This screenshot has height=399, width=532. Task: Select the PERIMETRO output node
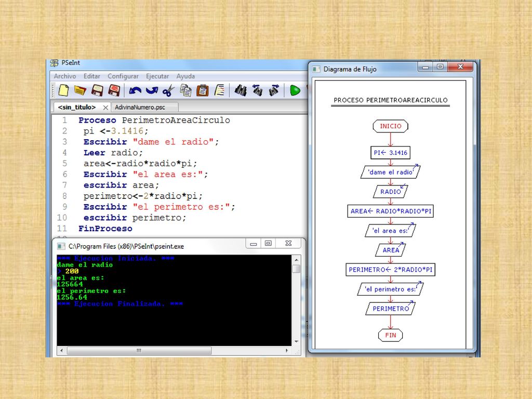click(x=391, y=309)
